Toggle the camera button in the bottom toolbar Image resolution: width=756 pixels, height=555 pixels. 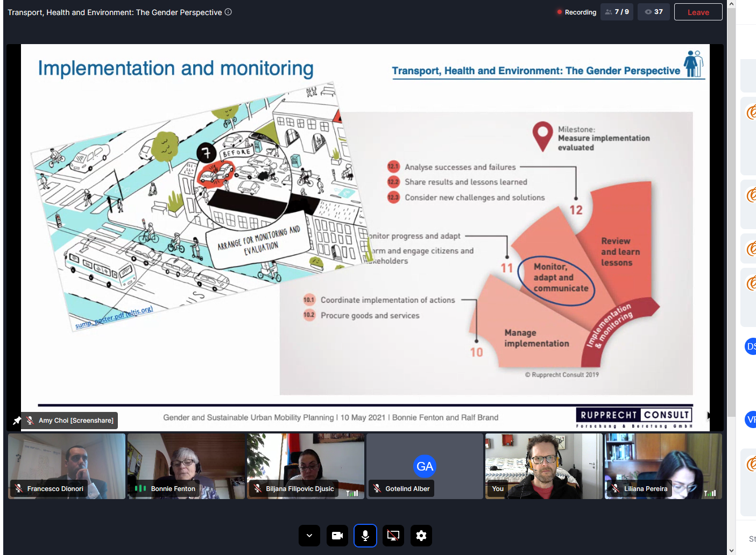tap(337, 536)
